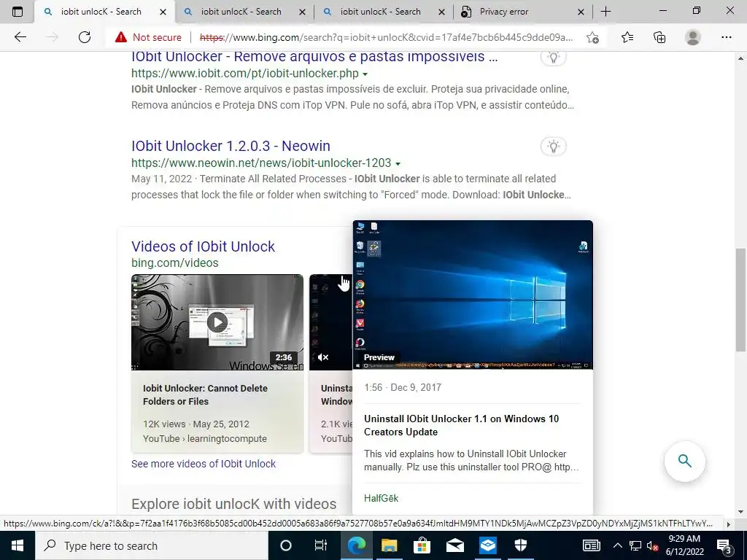Open Settings and more ellipsis menu
The height and width of the screenshot is (560, 747).
(726, 37)
